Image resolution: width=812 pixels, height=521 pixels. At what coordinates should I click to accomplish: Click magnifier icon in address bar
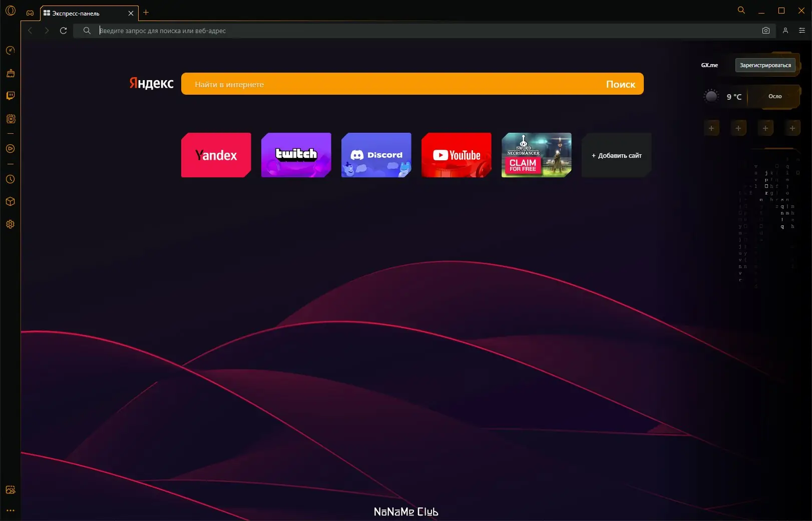tap(87, 31)
